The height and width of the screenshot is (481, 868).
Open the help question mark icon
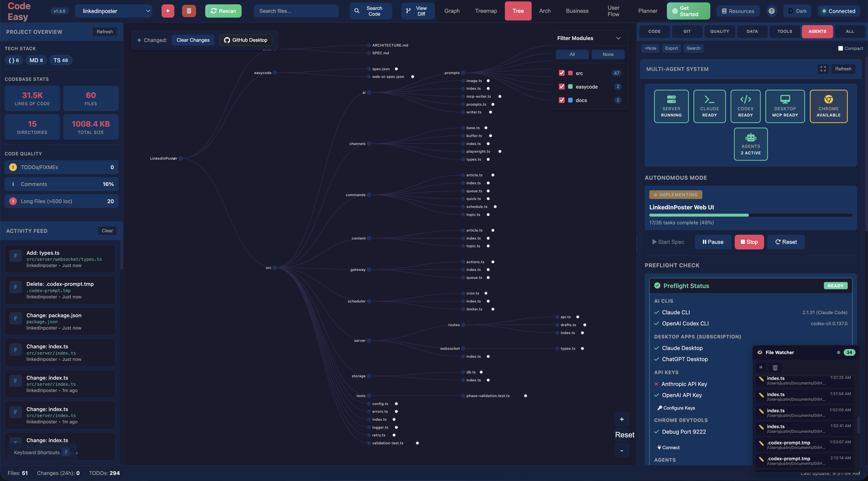(x=772, y=11)
